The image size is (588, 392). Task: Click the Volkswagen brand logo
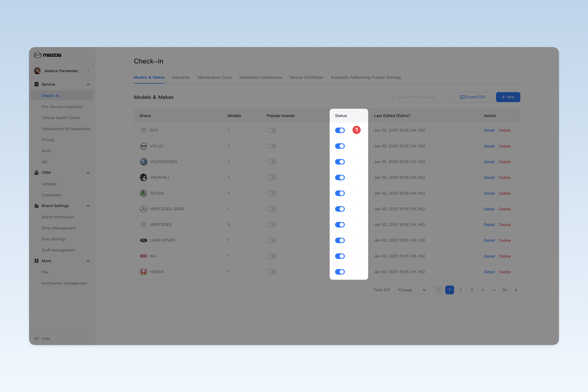coord(144,162)
